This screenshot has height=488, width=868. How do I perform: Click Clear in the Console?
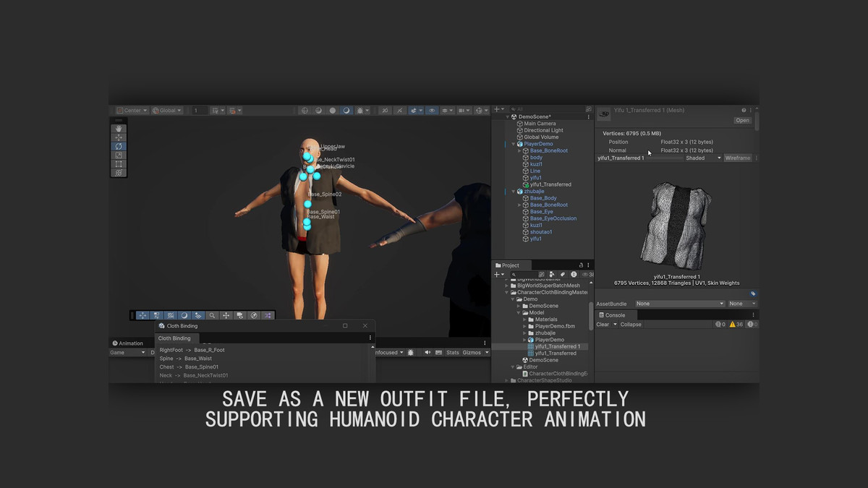click(x=603, y=324)
